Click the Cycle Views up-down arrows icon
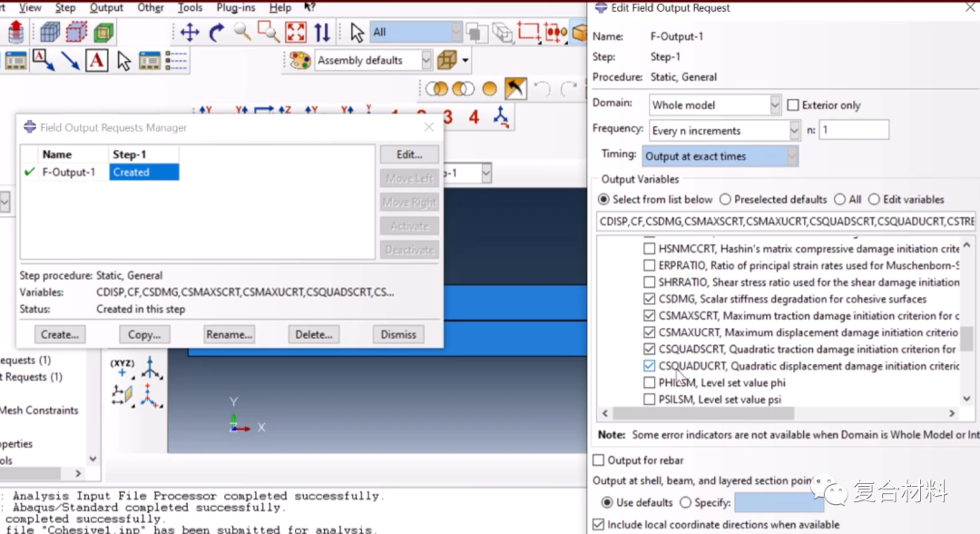Image resolution: width=980 pixels, height=534 pixels. tap(322, 32)
